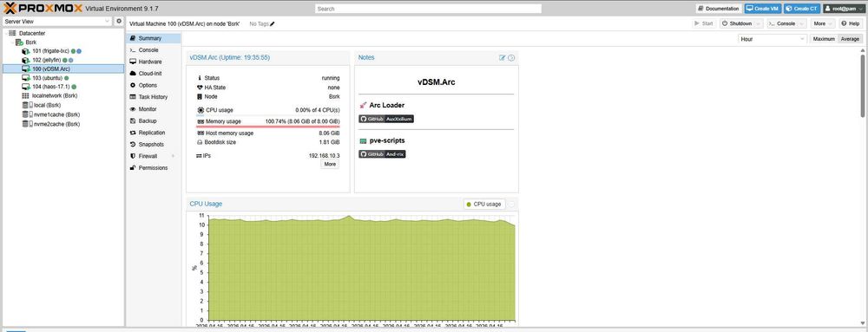The image size is (868, 332).
Task: Click the Create VM button
Action: coord(762,9)
